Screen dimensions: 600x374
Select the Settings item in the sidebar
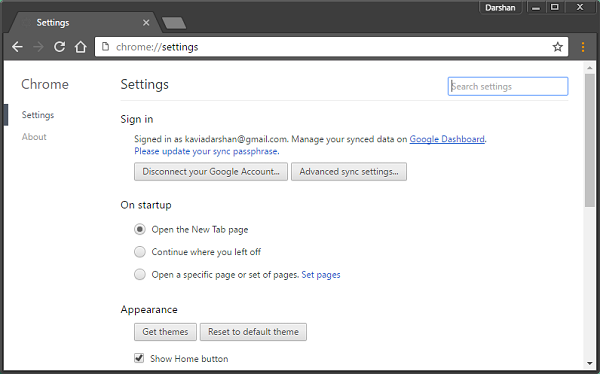[38, 115]
